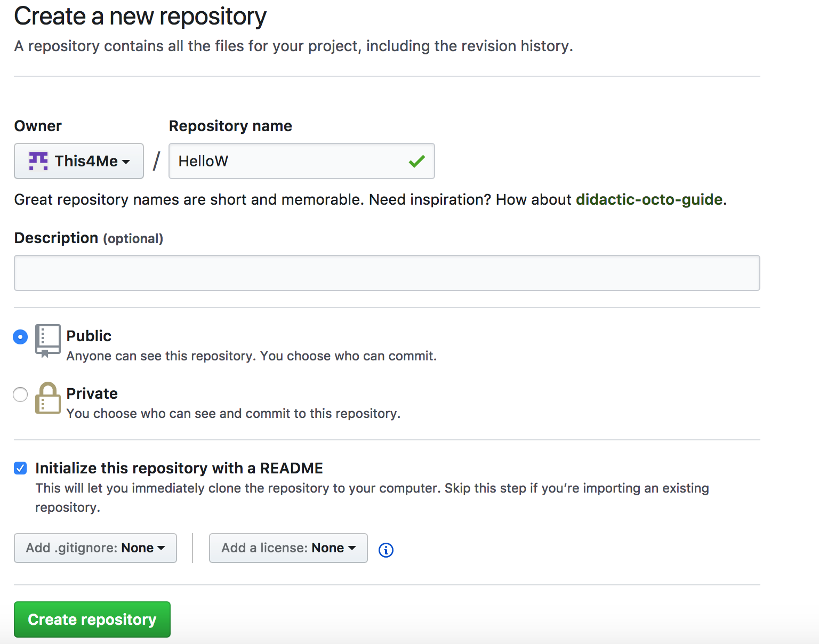Screen dimensions: 819x644
Task: Select the Public radio button
Action: [x=20, y=337]
